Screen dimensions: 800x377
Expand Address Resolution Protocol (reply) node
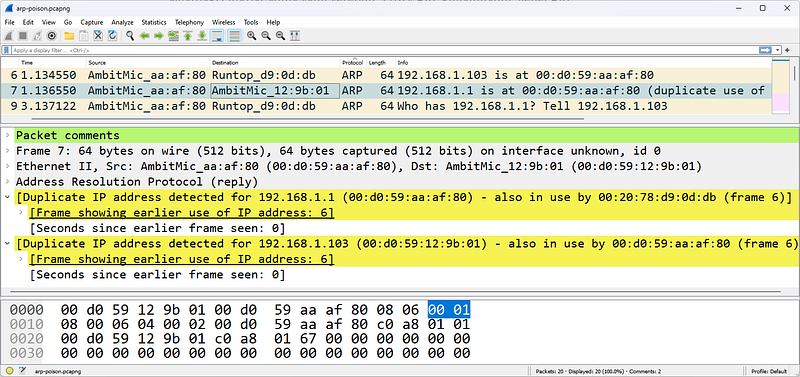point(7,182)
